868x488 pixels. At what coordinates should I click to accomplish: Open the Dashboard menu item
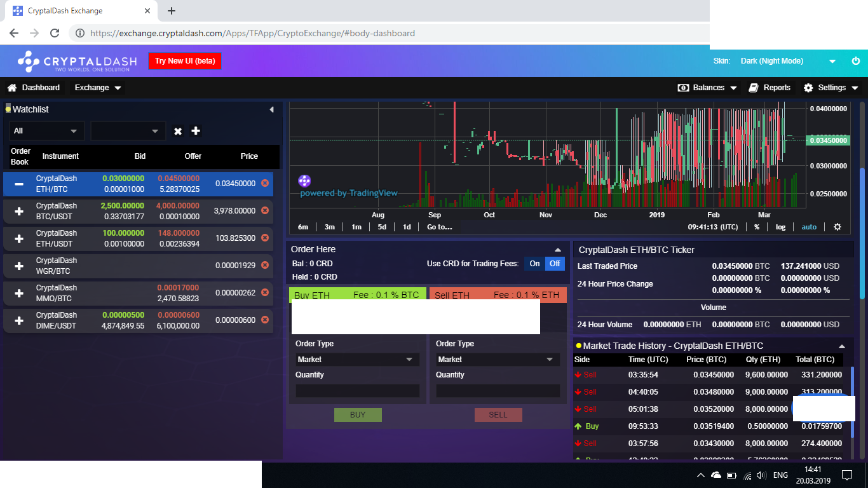tap(33, 88)
